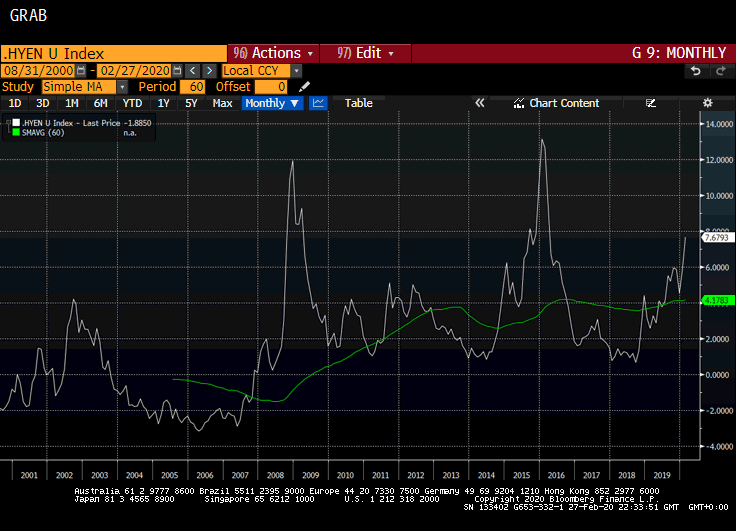Viewport: 736px width, 531px height.
Task: Open the Edit menu
Action: (x=366, y=53)
